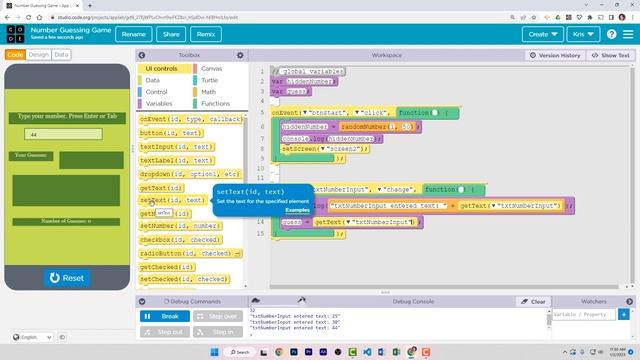Viewport: 640px width, 360px height.
Task: Clear the Debug Console
Action: tap(533, 302)
